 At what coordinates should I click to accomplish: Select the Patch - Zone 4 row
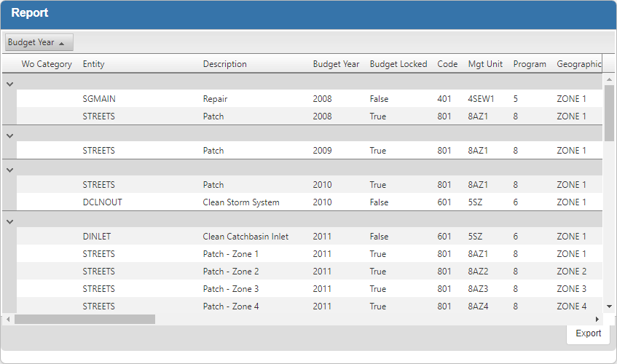[310, 306]
